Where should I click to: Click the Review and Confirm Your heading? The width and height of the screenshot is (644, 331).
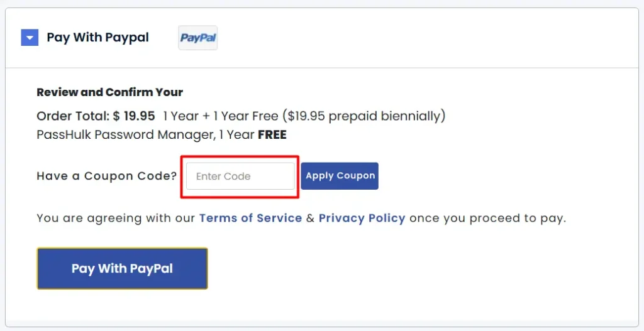point(109,92)
